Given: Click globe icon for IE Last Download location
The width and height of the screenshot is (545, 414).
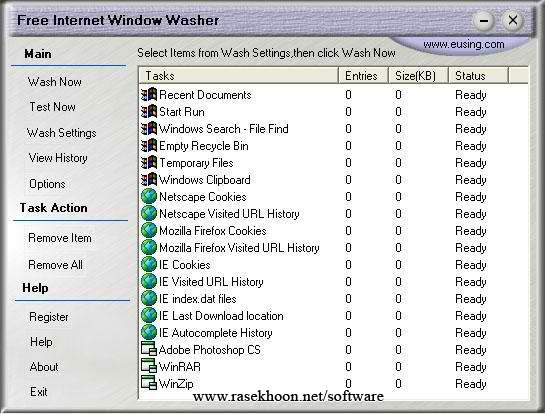Looking at the screenshot, I should 149,316.
